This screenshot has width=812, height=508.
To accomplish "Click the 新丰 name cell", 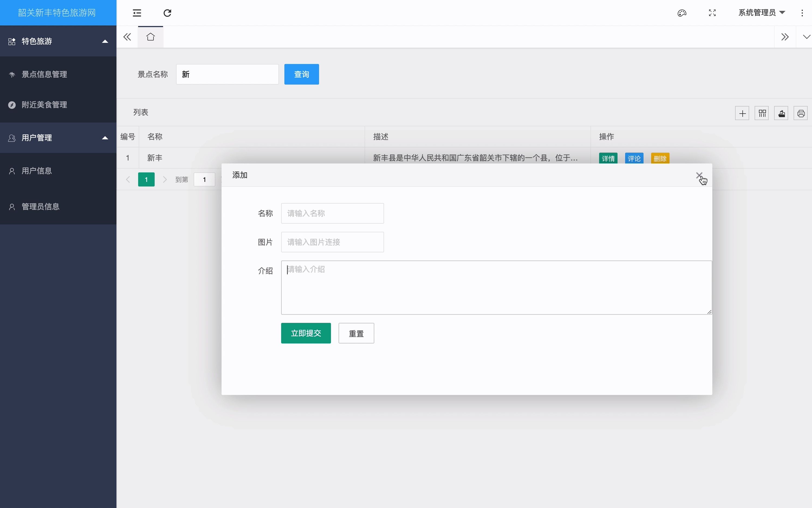I will [252, 158].
